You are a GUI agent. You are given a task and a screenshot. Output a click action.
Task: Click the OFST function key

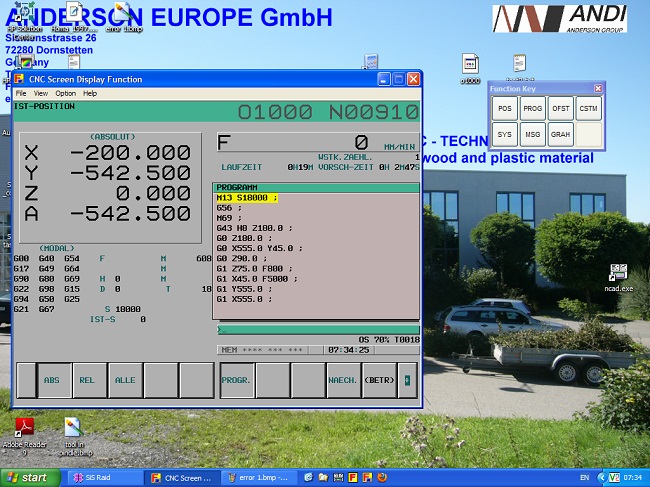pos(560,108)
